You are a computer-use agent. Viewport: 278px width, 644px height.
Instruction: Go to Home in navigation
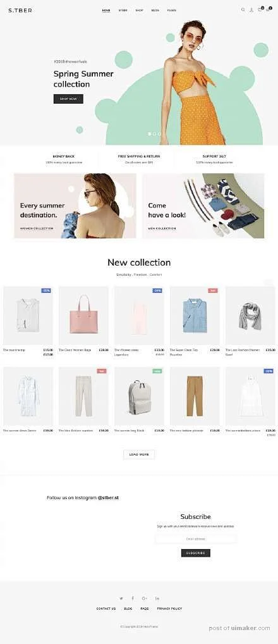106,10
